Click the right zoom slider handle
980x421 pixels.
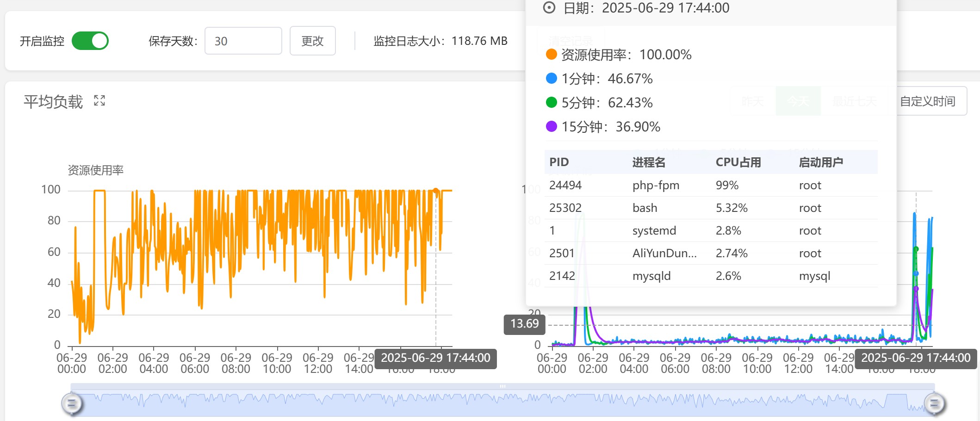tap(934, 404)
